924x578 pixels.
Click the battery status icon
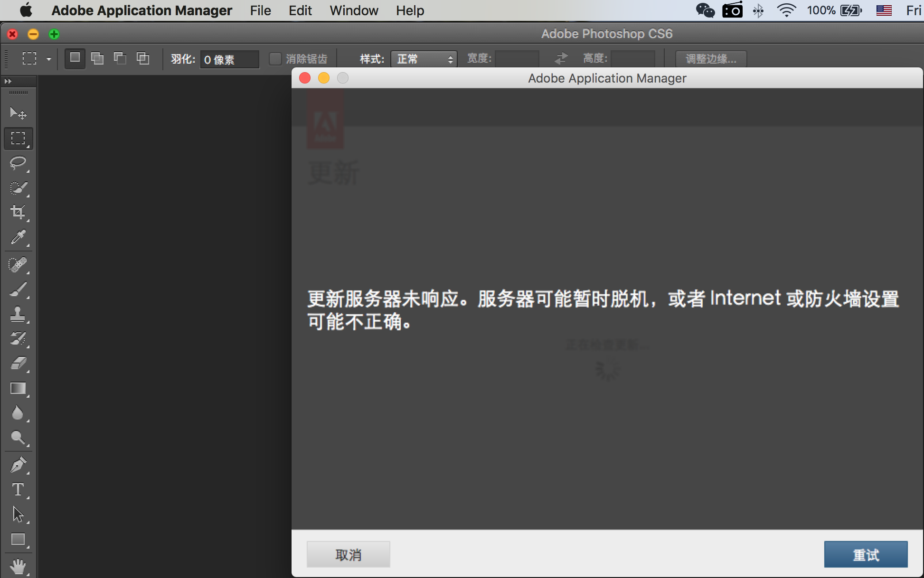851,10
